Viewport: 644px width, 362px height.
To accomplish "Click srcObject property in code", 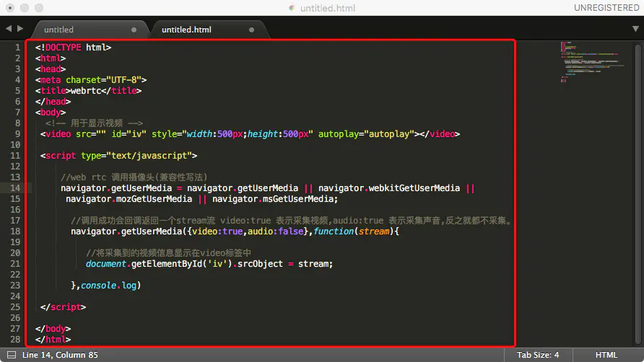I will (260, 263).
